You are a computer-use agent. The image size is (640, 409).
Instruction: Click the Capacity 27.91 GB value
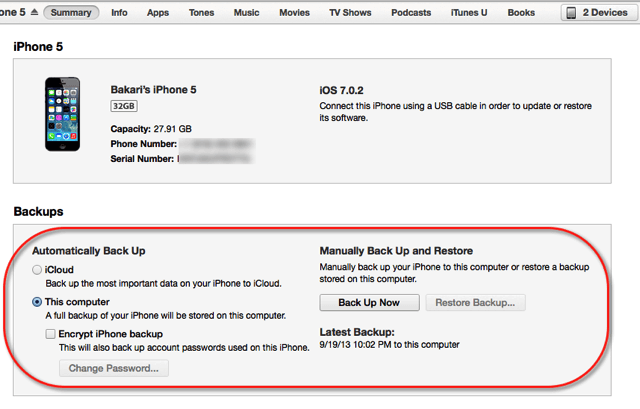coord(172,129)
